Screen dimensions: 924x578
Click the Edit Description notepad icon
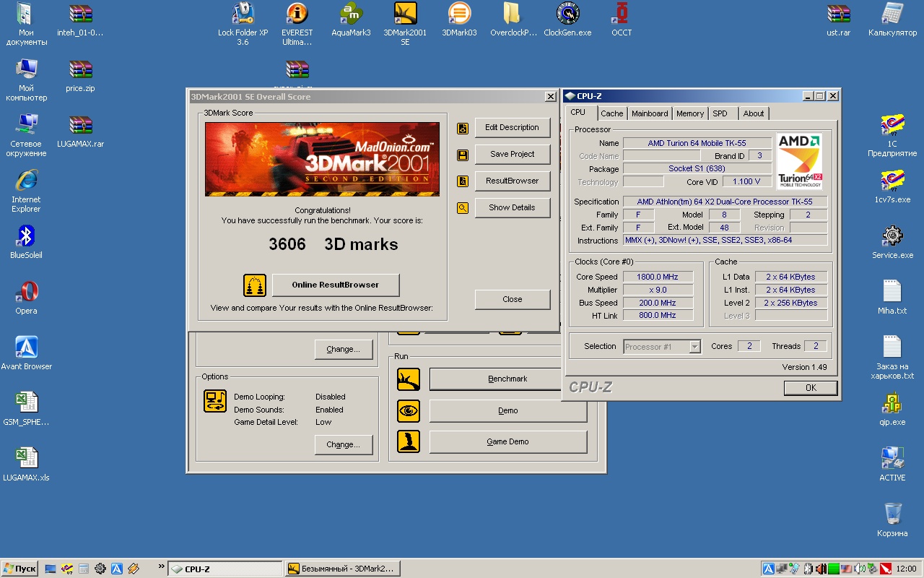463,128
